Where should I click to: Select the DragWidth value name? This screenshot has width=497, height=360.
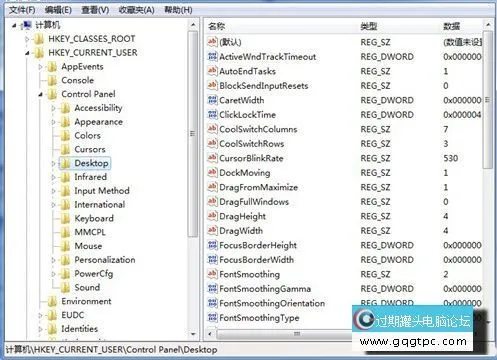tap(241, 231)
